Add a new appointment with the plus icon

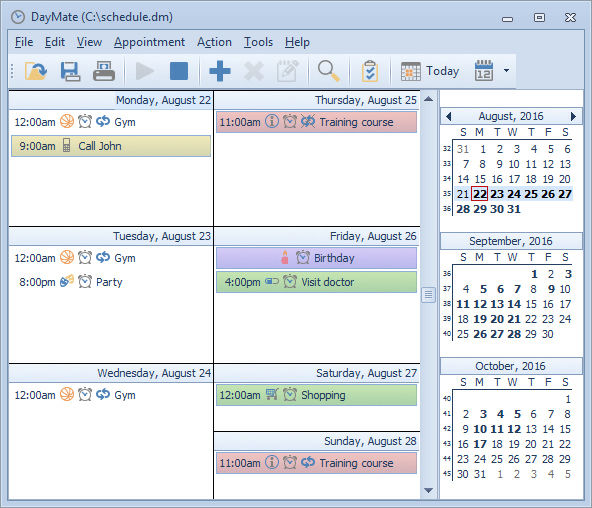pyautogui.click(x=220, y=71)
